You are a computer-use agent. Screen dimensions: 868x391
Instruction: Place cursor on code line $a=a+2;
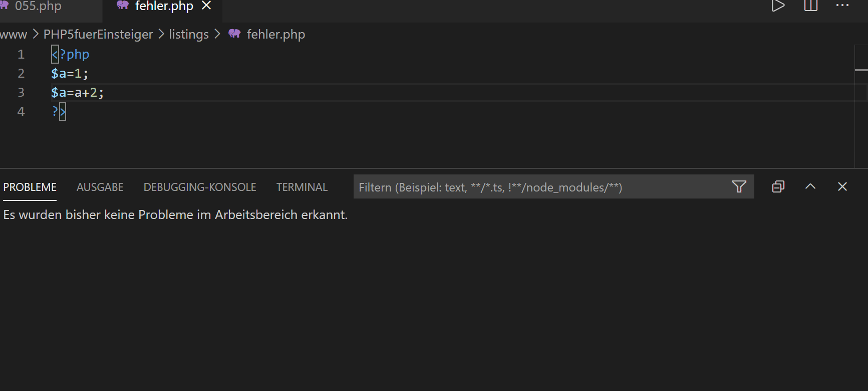pyautogui.click(x=77, y=93)
